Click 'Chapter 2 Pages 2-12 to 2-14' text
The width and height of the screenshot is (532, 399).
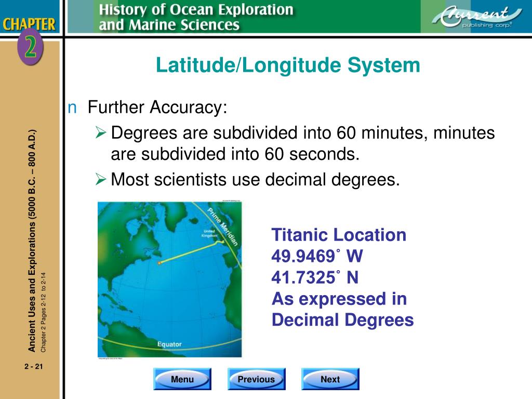coord(43,312)
